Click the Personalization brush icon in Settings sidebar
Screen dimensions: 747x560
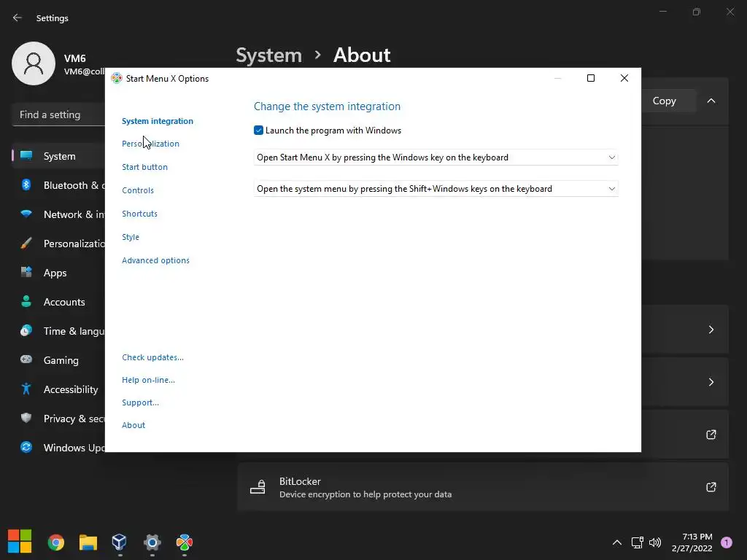point(26,244)
